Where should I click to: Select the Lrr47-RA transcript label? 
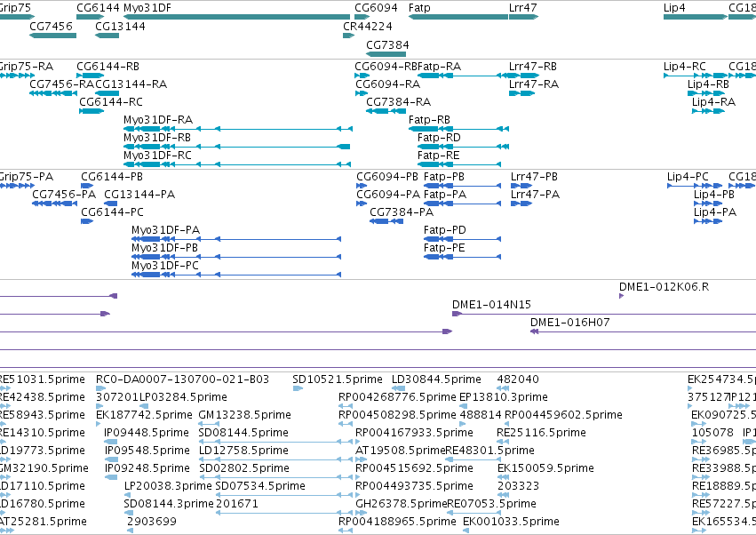[x=534, y=84]
